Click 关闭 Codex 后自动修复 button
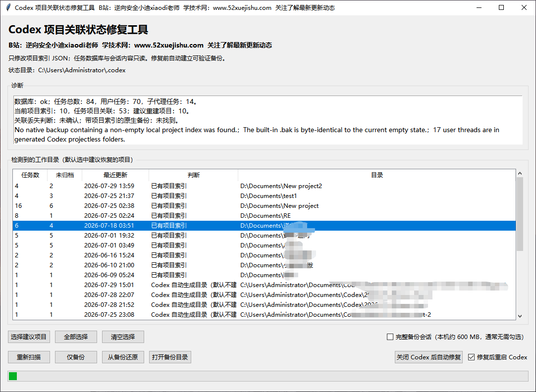Viewport: 536px width, 392px height. (429, 357)
